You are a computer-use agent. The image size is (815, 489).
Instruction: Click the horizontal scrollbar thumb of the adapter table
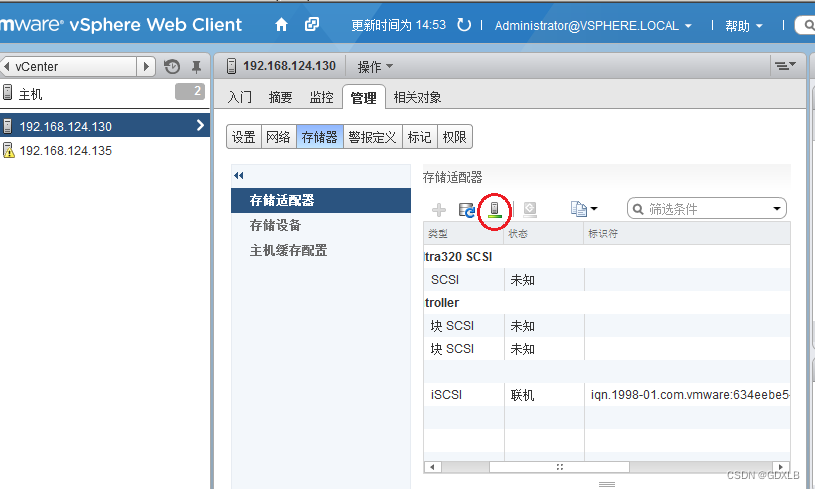pos(559,467)
